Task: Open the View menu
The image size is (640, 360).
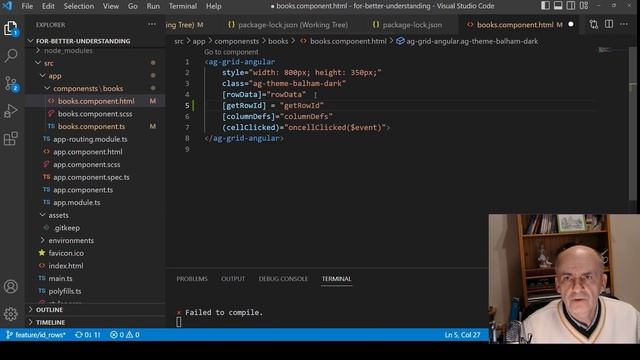Action: tap(111, 6)
